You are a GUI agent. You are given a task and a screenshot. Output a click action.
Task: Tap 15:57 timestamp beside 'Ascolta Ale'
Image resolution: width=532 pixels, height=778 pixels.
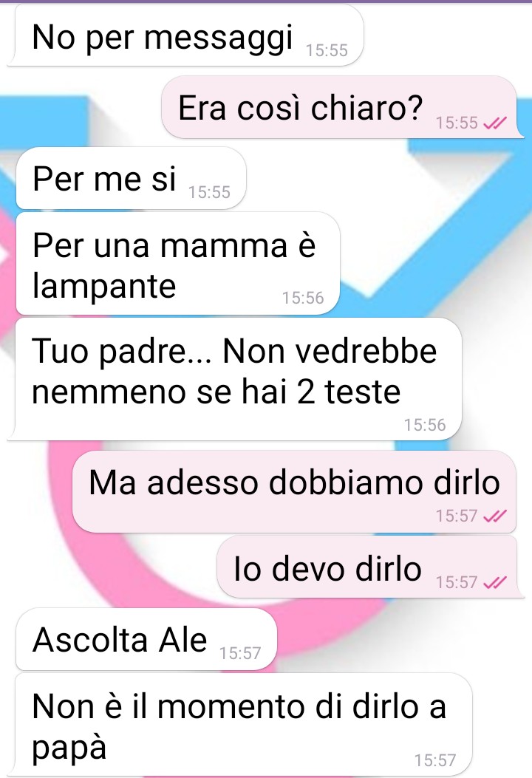pos(240,653)
